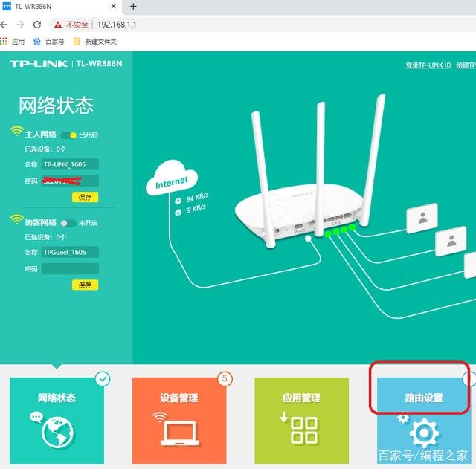Open the 应用管理 tile
The width and height of the screenshot is (476, 469).
tap(301, 421)
